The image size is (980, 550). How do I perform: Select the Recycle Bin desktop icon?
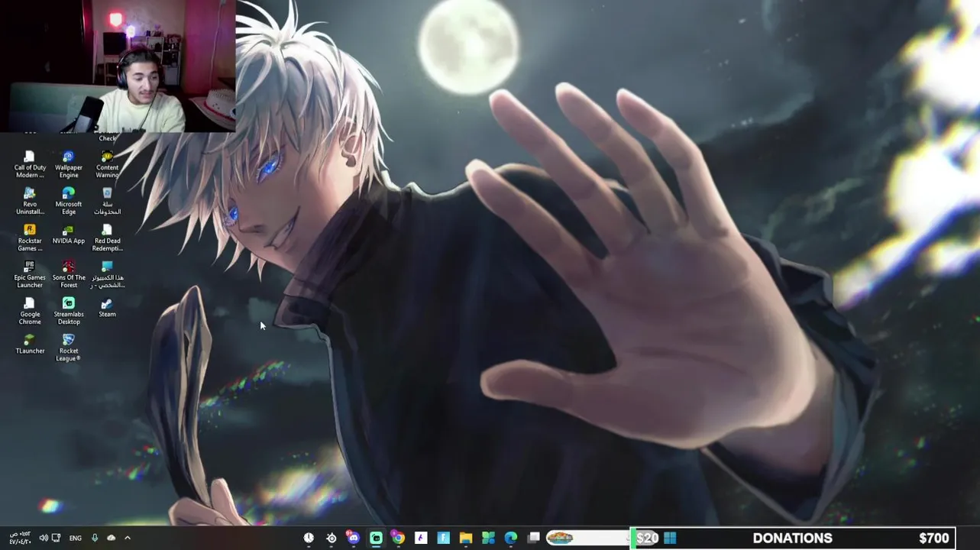point(107,201)
